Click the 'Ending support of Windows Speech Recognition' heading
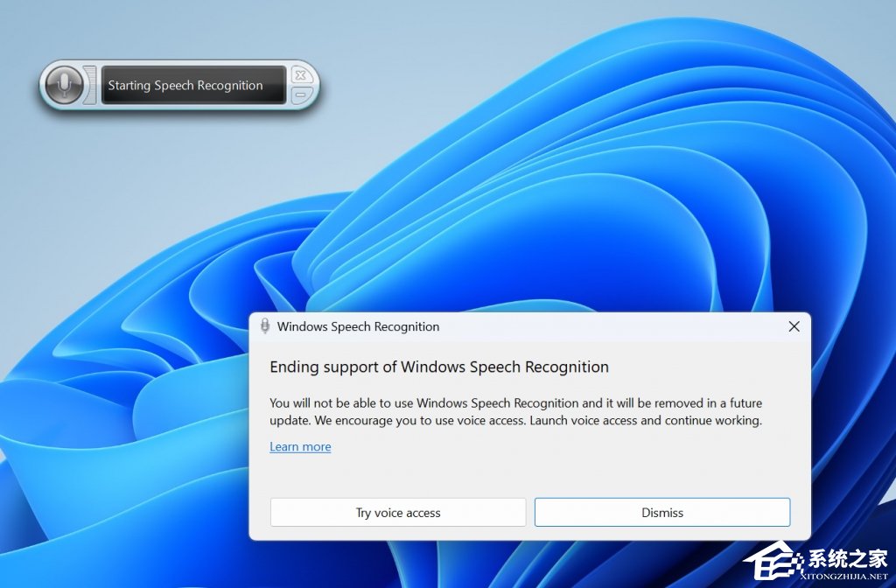 438,367
